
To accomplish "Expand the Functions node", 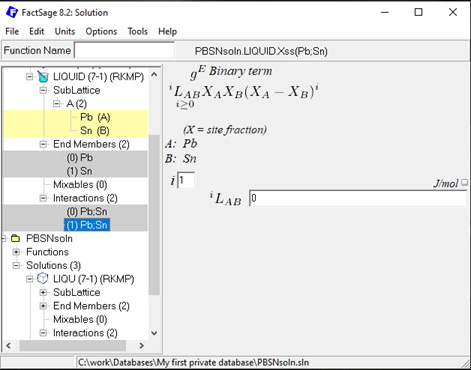I will point(16,252).
